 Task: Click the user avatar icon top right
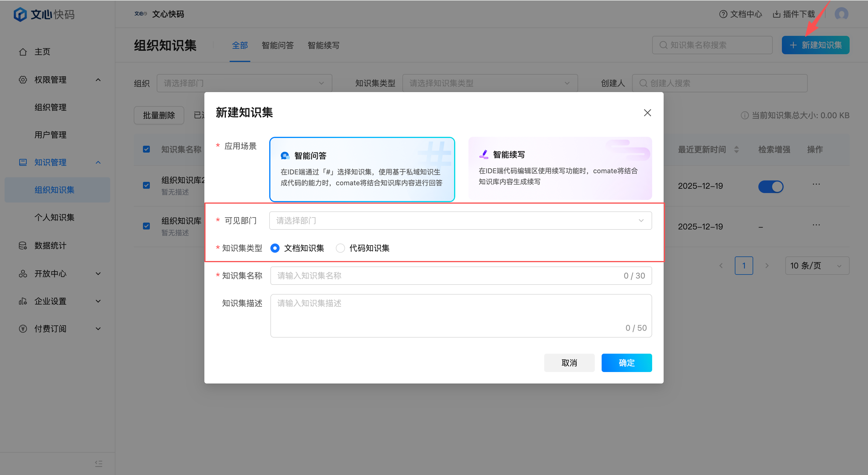[841, 14]
